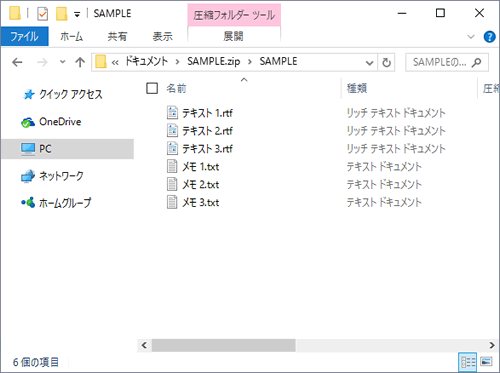Click the horizontal scrollbar right arrow
This screenshot has width=500, height=373.
[x=492, y=345]
